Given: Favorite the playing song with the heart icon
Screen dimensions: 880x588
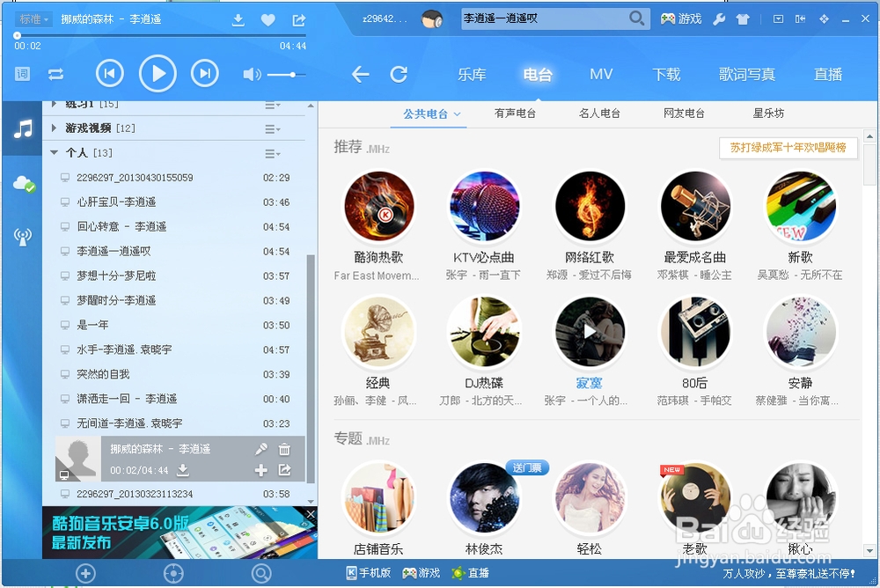Looking at the screenshot, I should tap(268, 20).
